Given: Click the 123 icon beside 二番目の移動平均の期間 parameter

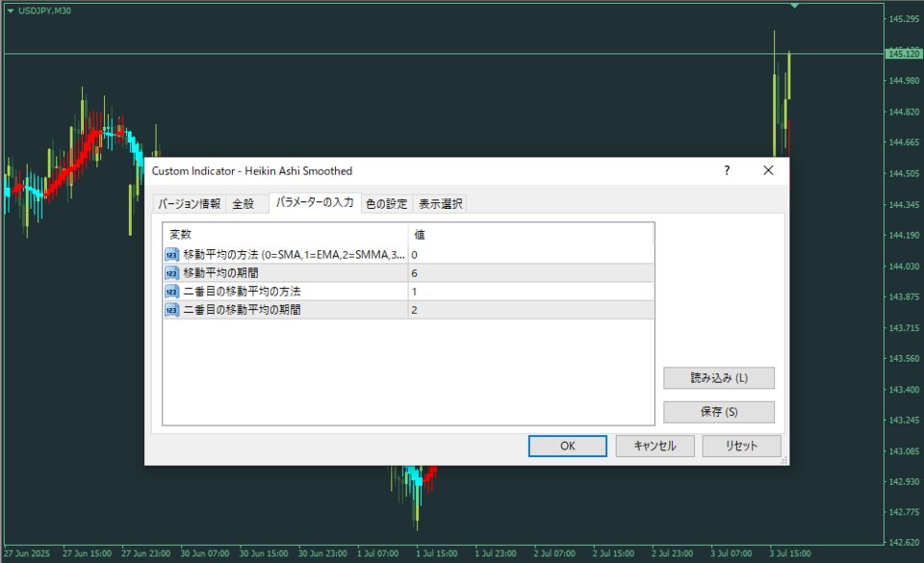Looking at the screenshot, I should pos(171,307).
